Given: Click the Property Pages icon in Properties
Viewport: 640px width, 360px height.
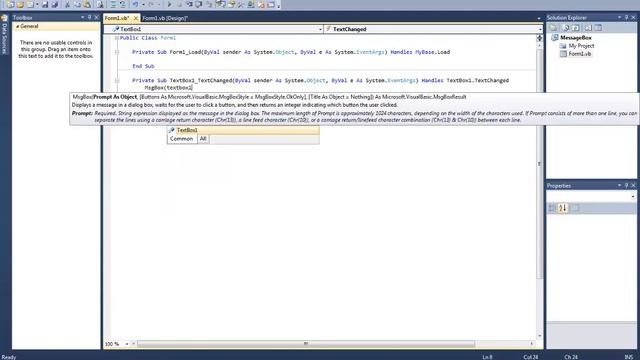Looking at the screenshot, I should 575,208.
